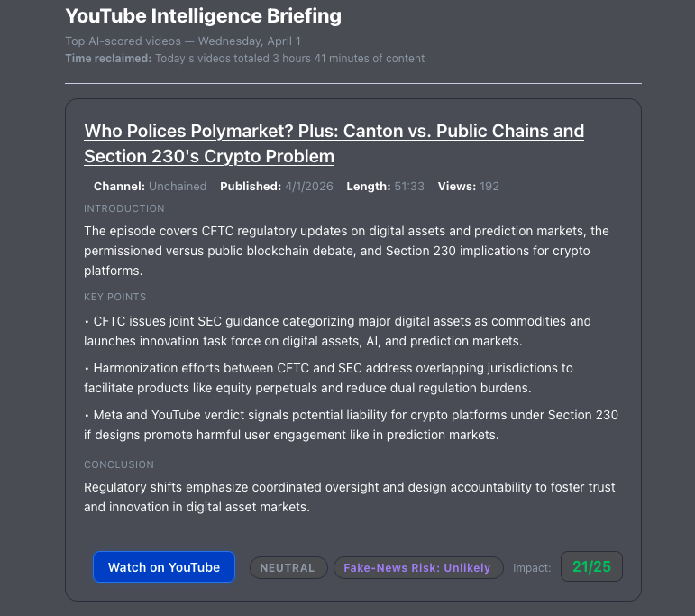Click the key point about CFTC joint SEC guidance
The height and width of the screenshot is (616, 695).
338,331
